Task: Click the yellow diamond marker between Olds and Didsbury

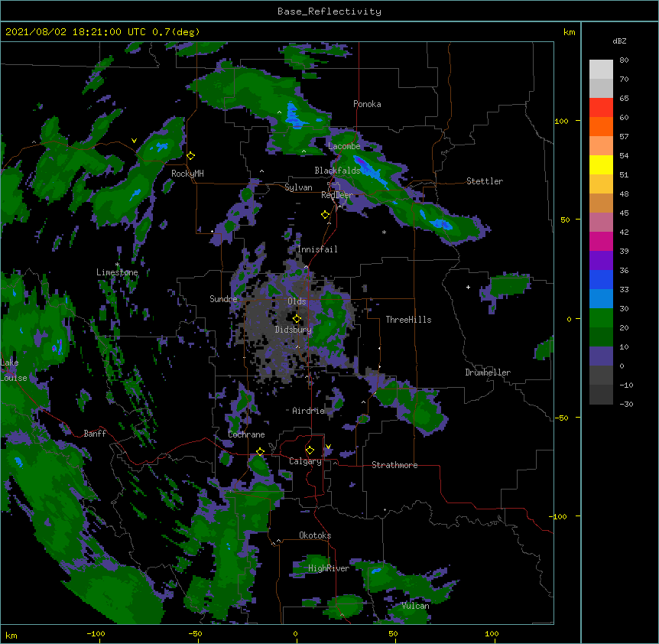Action: point(297,318)
